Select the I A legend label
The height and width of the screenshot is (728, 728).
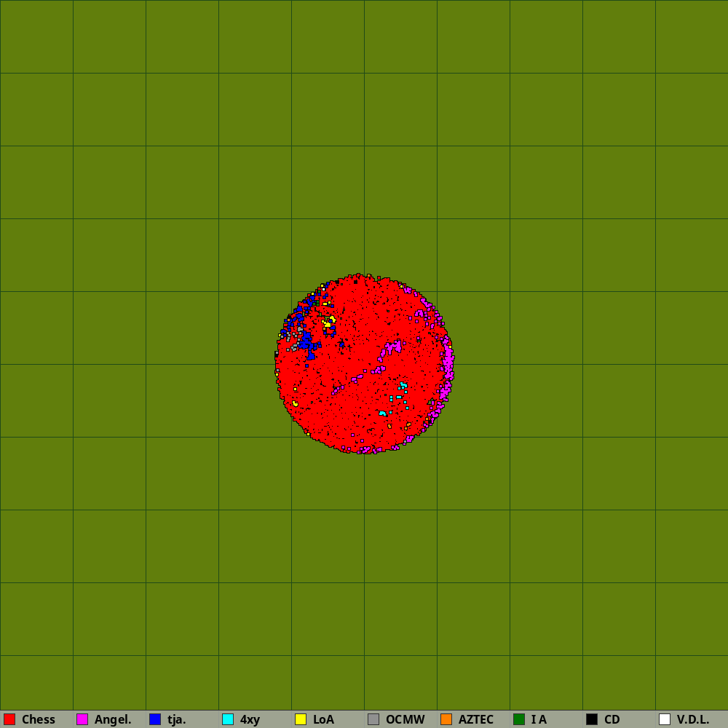click(x=539, y=720)
